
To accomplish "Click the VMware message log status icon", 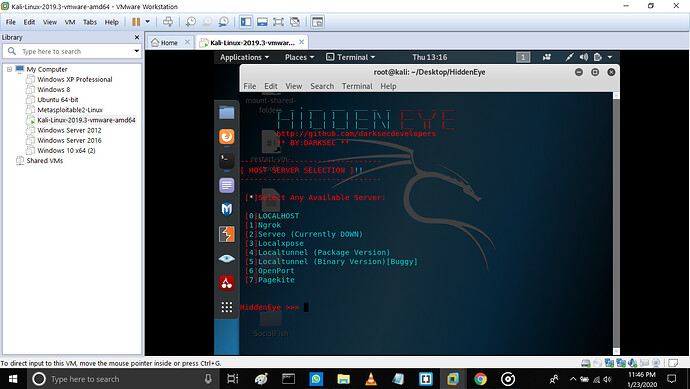I will (x=673, y=363).
